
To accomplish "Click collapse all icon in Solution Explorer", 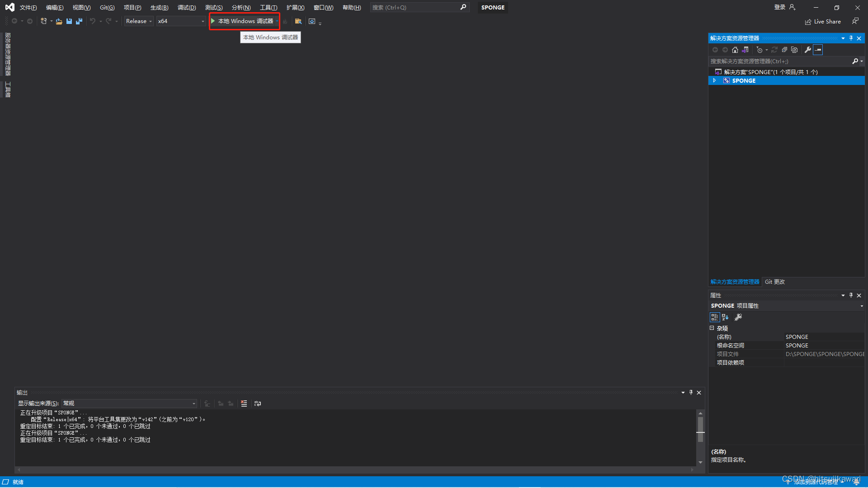I will pyautogui.click(x=784, y=50).
